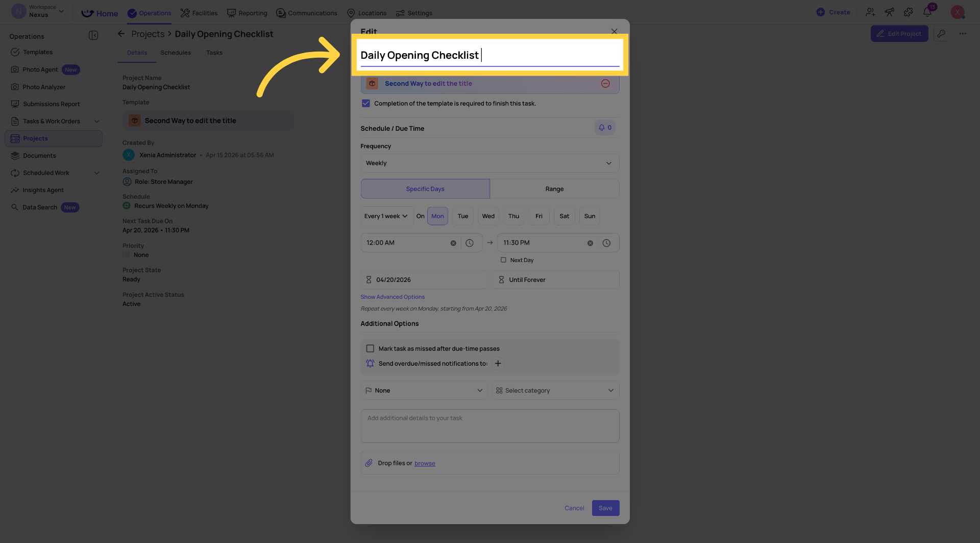
Task: Remove the attached template with minus icon
Action: click(x=605, y=84)
